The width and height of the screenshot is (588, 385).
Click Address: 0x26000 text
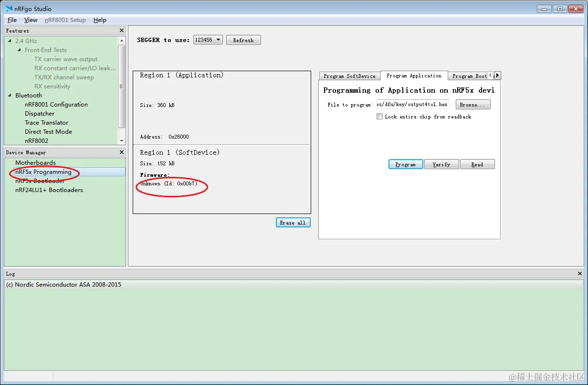[164, 137]
